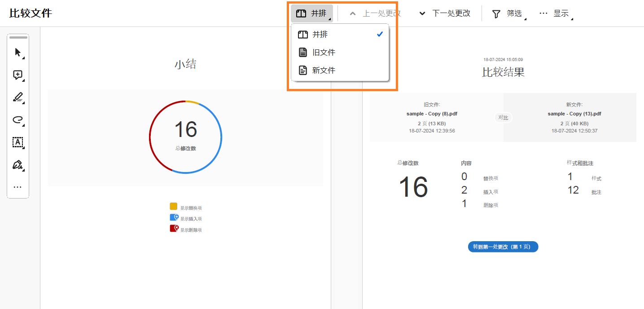The height and width of the screenshot is (309, 644).
Task: Click the 对比 compare button
Action: pos(503,117)
